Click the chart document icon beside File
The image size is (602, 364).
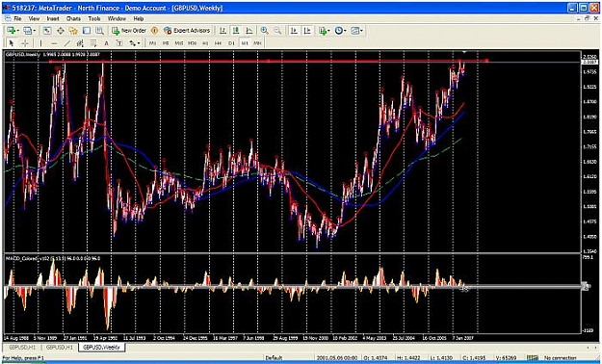coord(8,18)
